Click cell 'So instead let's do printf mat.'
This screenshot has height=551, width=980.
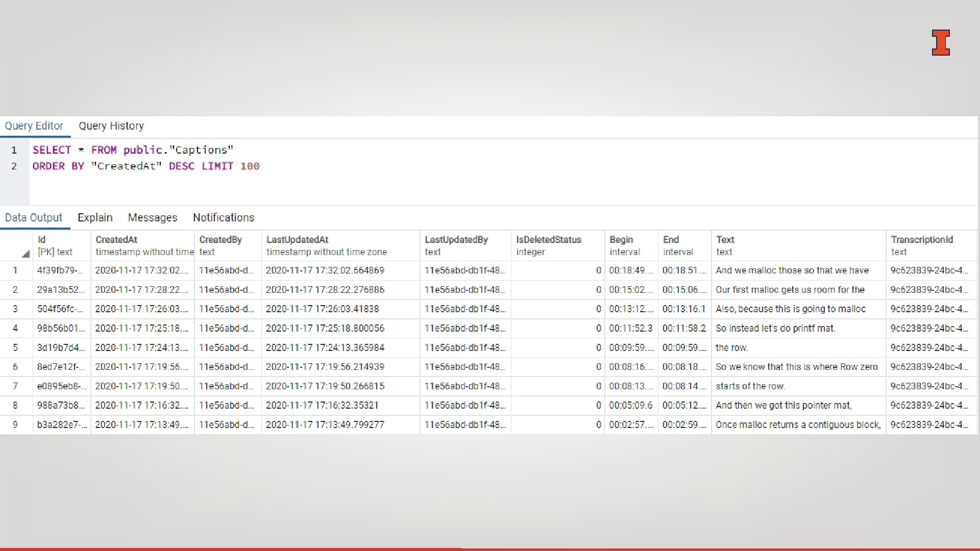(775, 329)
